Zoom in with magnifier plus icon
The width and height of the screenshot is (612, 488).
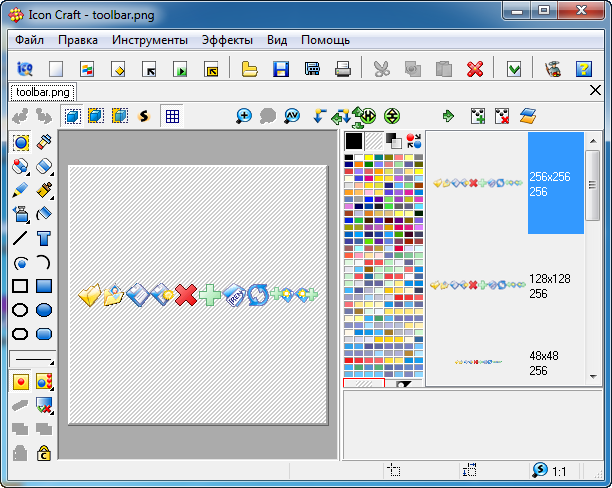point(244,116)
